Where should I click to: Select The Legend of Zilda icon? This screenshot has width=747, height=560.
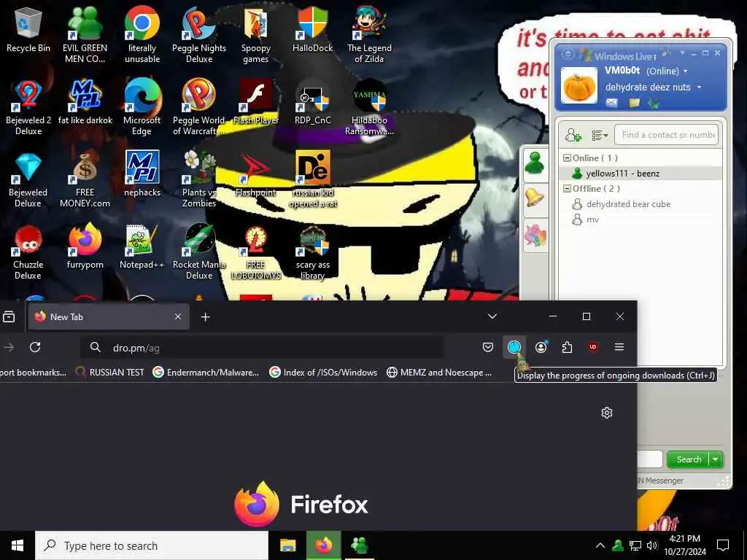[369, 35]
